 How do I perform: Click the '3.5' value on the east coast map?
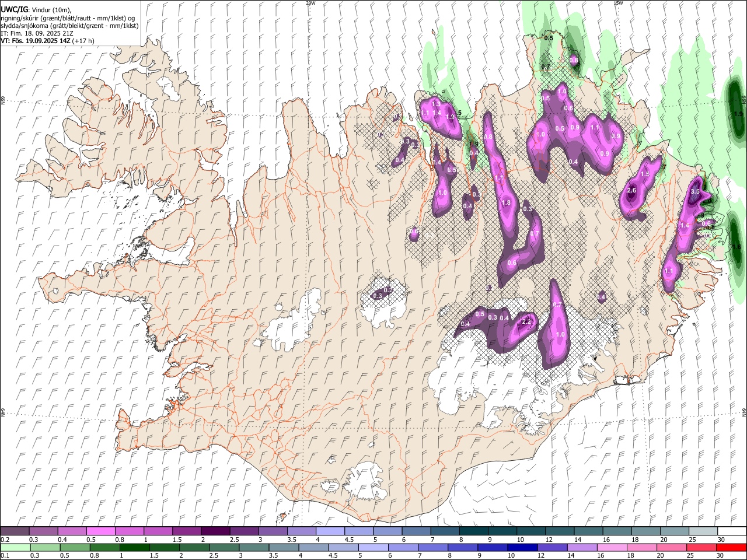tap(695, 191)
